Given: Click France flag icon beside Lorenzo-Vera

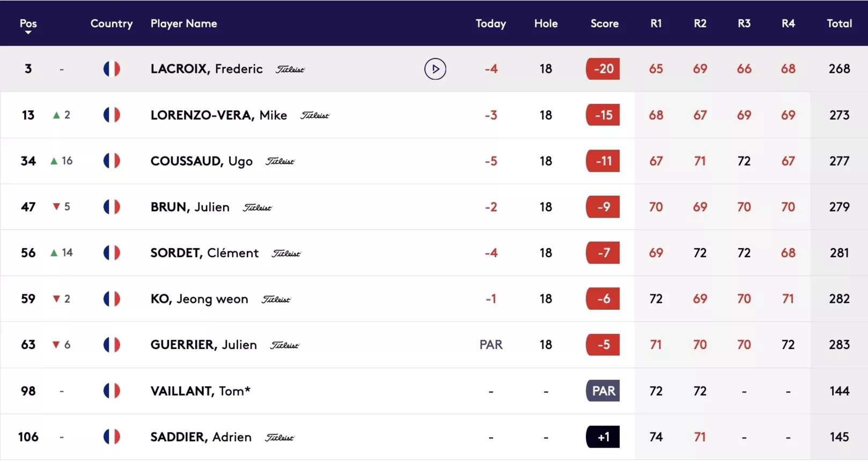Looking at the screenshot, I should (x=112, y=115).
